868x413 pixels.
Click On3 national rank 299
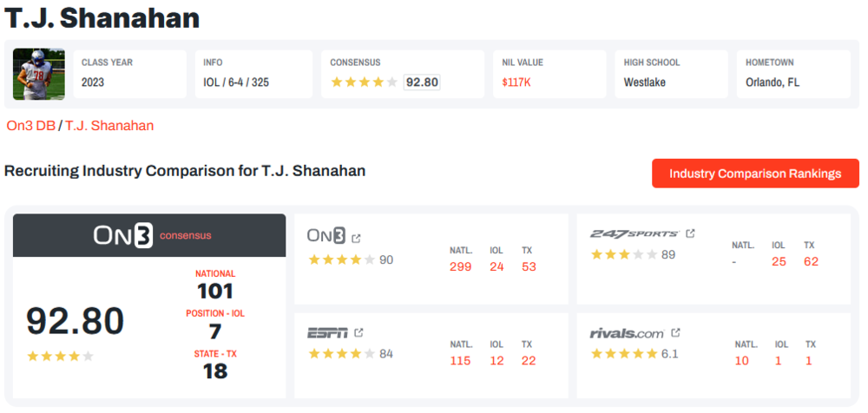461,266
